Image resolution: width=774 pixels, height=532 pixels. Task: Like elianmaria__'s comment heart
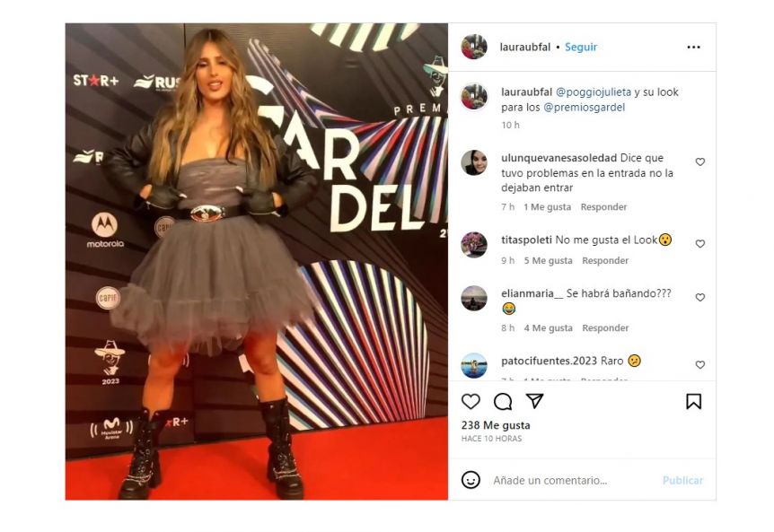[x=700, y=297]
